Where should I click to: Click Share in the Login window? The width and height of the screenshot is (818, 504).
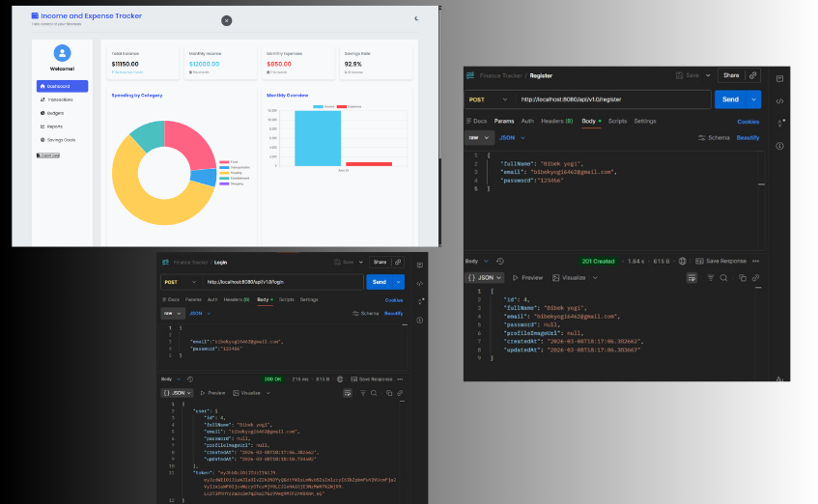pos(380,262)
